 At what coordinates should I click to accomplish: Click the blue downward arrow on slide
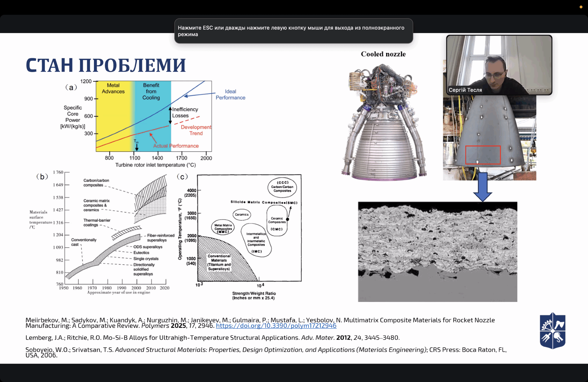pyautogui.click(x=483, y=187)
